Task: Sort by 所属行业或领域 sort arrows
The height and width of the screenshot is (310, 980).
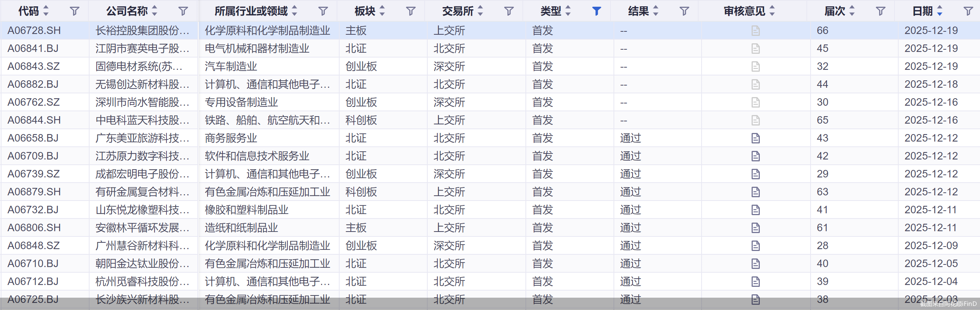Action: coord(294,11)
